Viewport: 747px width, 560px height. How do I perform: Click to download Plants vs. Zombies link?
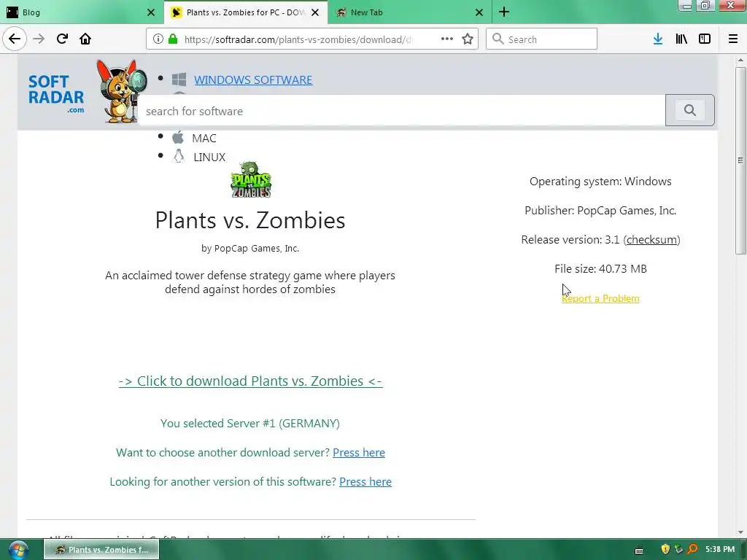pyautogui.click(x=251, y=381)
